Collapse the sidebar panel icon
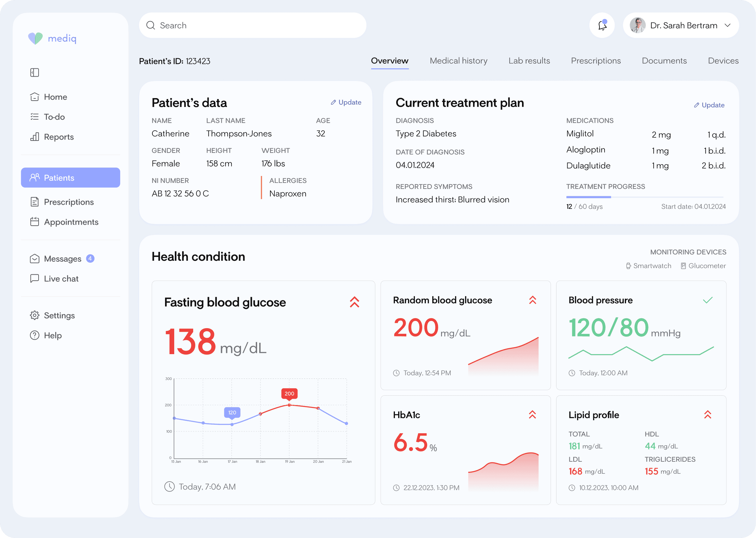The image size is (756, 538). (34, 72)
